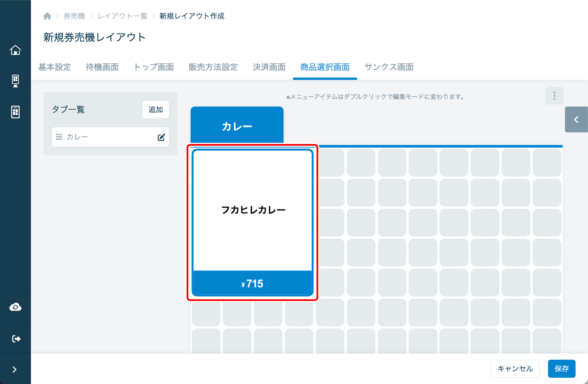Go to レイアウト一覧 breadcrumb link
The height and width of the screenshot is (384, 588).
[123, 16]
